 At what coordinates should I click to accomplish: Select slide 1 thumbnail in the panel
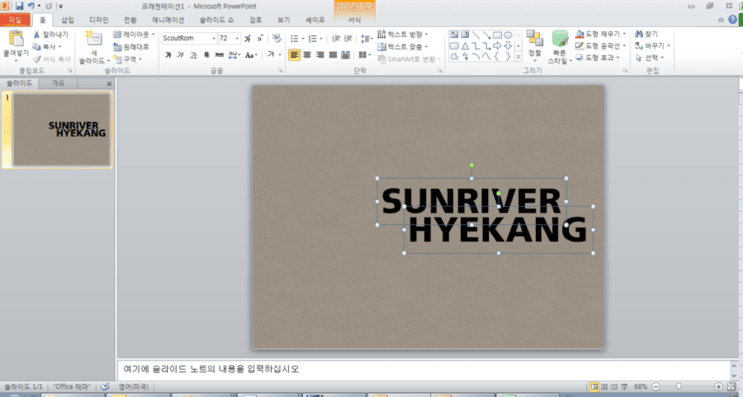point(62,129)
